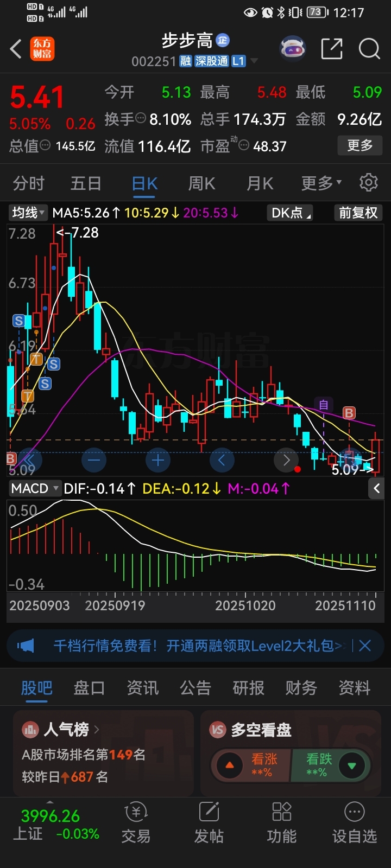Open the 股吧 tab
This screenshot has height=868, width=391.
[37, 688]
